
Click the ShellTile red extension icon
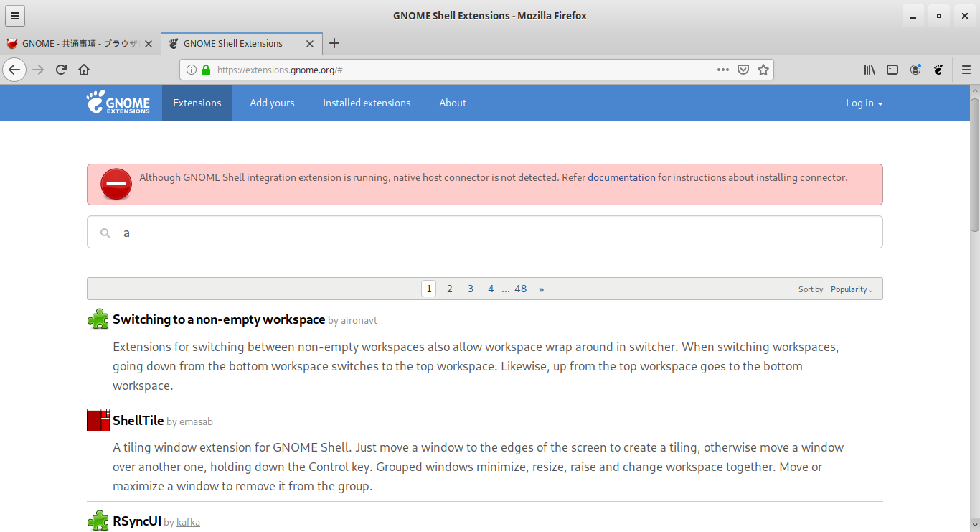[x=98, y=420]
